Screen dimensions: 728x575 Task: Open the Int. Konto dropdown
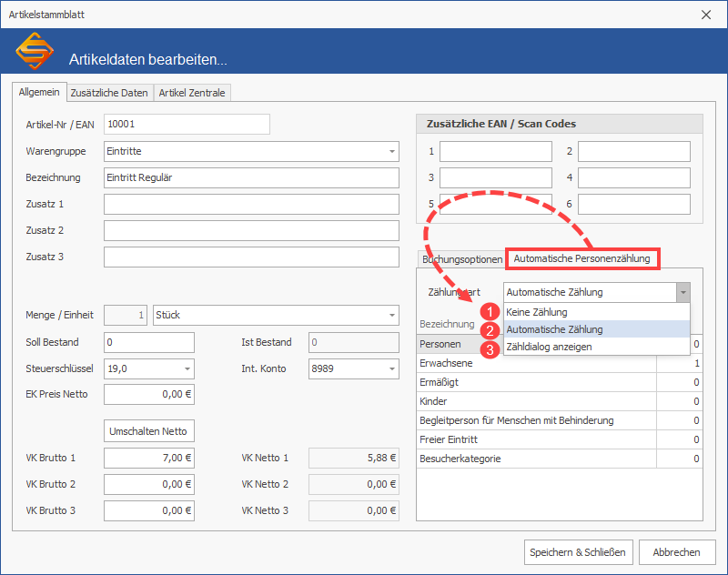click(391, 368)
